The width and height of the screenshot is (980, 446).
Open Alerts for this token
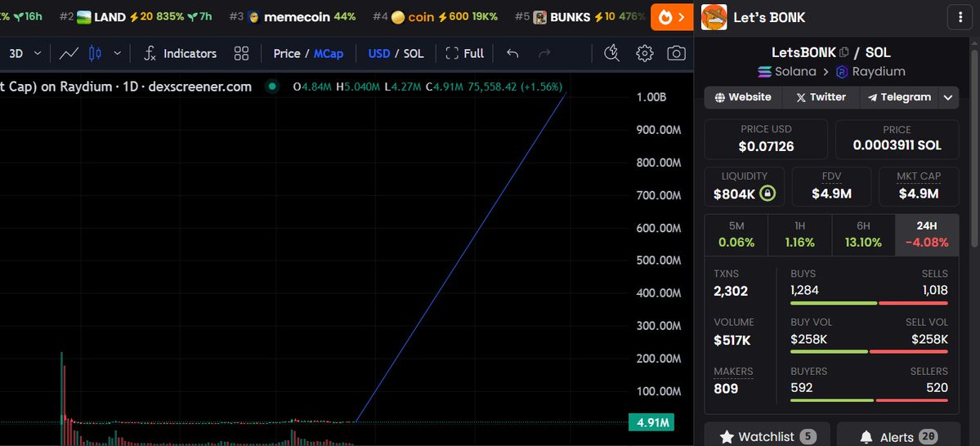(898, 436)
